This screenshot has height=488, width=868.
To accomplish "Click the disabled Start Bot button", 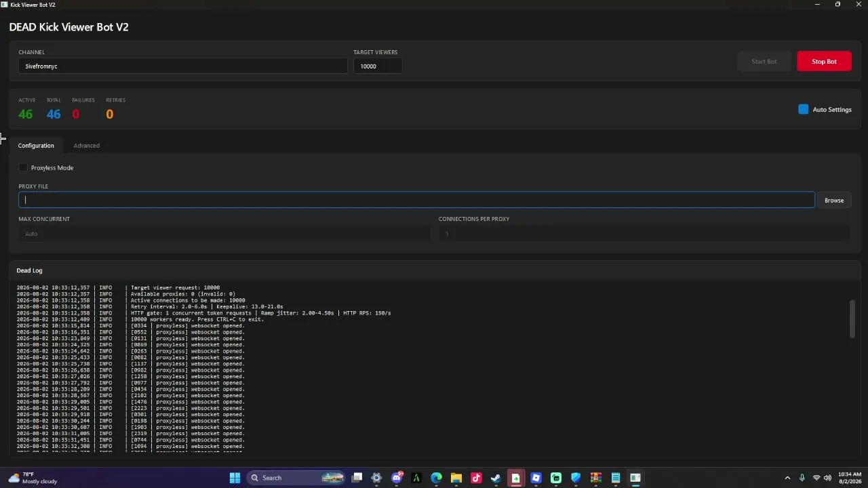I will click(764, 61).
